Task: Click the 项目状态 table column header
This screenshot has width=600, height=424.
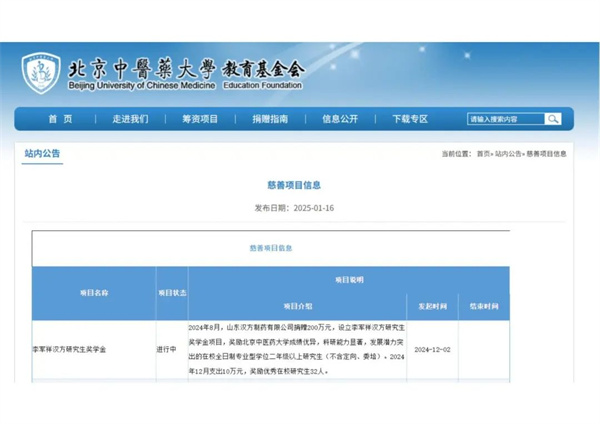Action: point(171,293)
